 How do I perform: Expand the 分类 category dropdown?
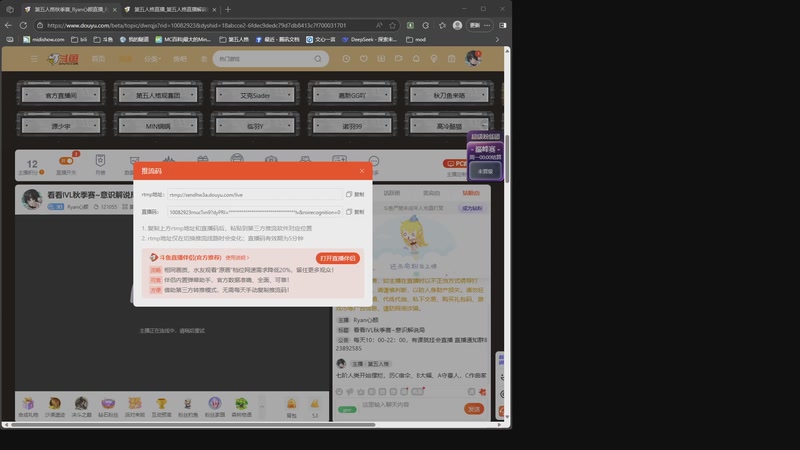[152, 59]
